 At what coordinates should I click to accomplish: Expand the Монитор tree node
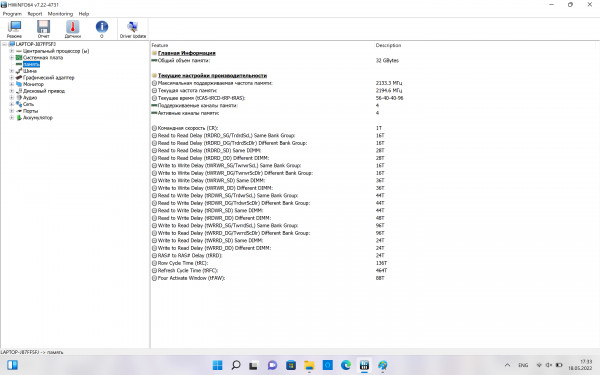[11, 84]
